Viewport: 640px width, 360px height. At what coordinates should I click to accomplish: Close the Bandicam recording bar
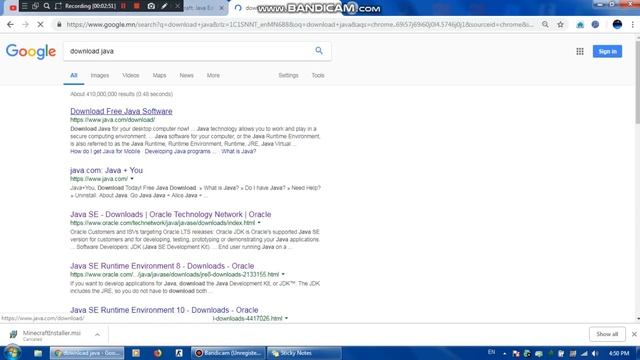click(177, 6)
